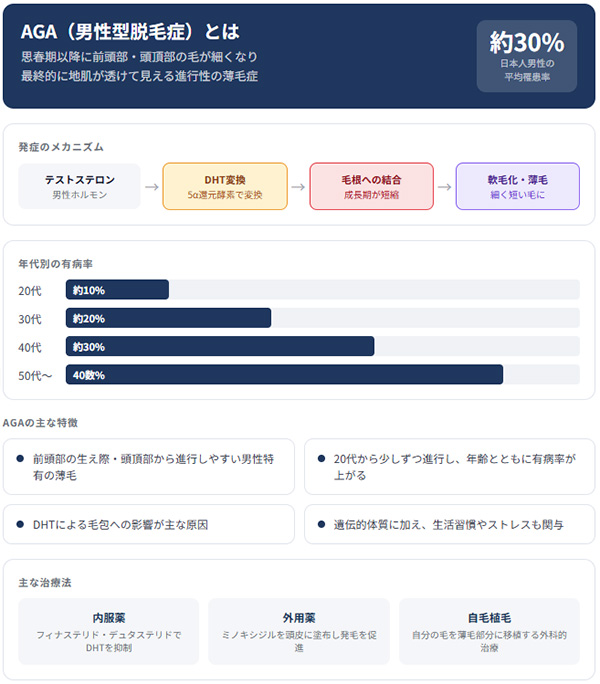Click the 約20% bar for 30代
The height and width of the screenshot is (684, 600).
point(168,318)
